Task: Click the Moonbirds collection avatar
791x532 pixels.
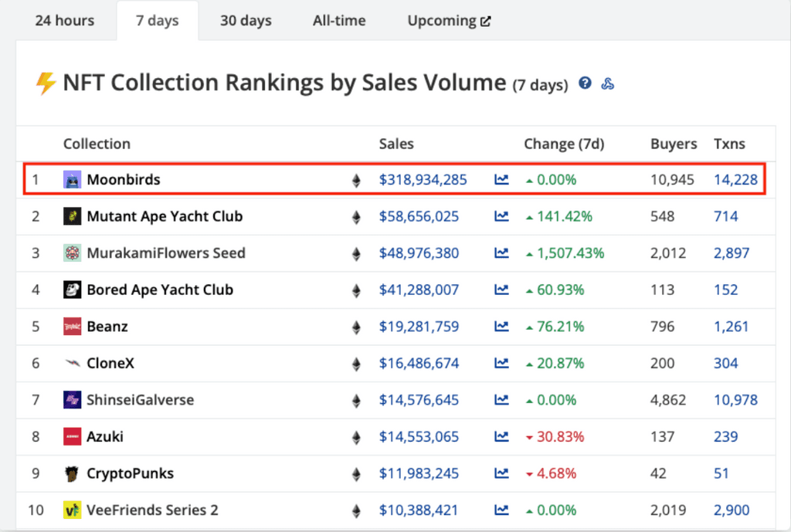Action: pos(72,179)
